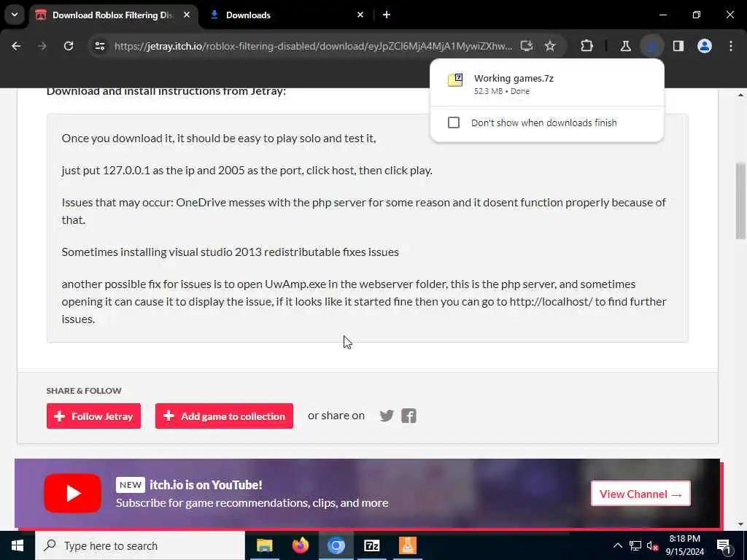
Task: Click the network tray icon
Action: click(x=635, y=545)
